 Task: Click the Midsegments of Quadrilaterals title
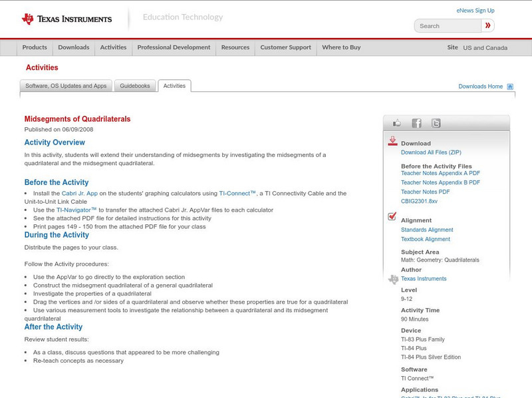coord(77,119)
